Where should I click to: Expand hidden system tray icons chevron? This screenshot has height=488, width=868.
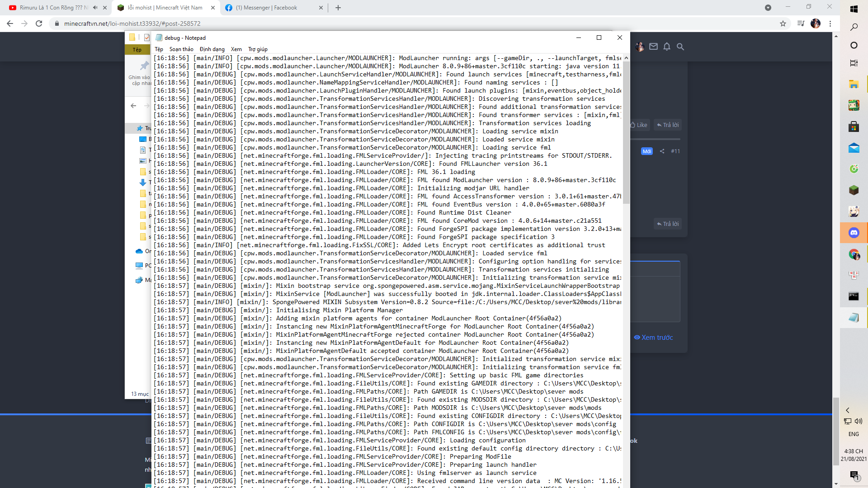point(848,410)
